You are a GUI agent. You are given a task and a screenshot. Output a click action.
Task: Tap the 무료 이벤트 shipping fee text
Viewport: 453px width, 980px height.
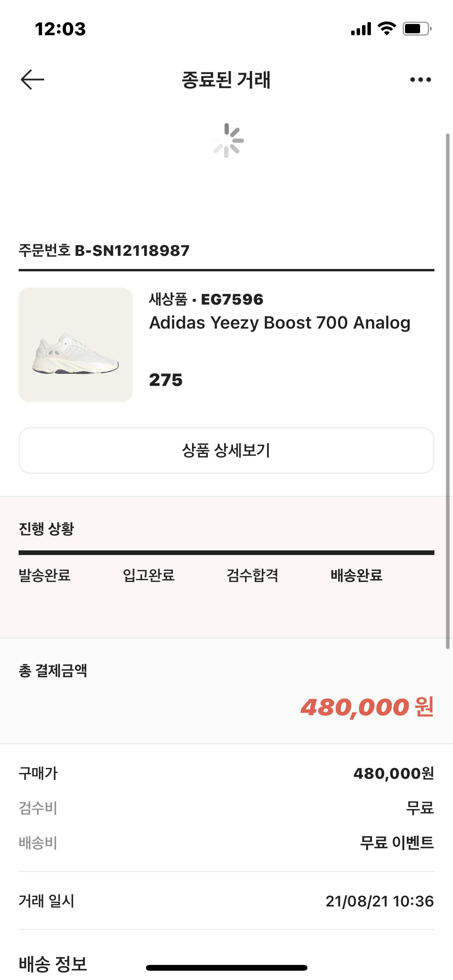396,843
